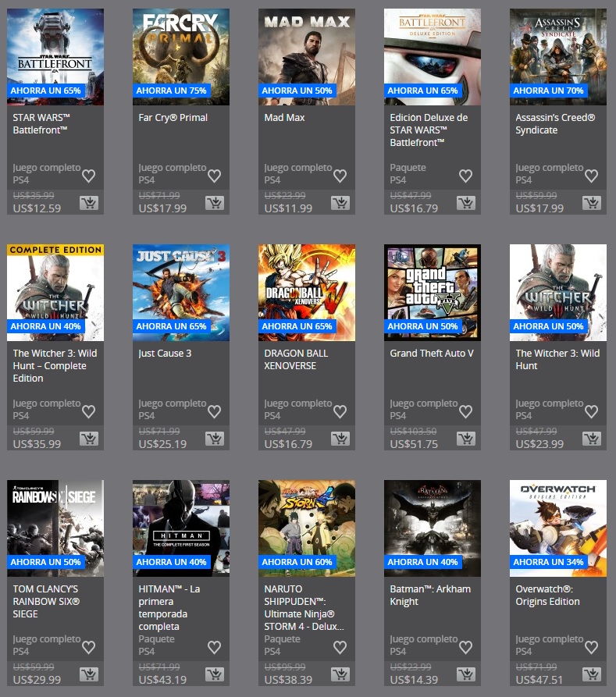Add Grand Theft Auto V to cart
The width and height of the screenshot is (616, 697).
pyautogui.click(x=465, y=439)
